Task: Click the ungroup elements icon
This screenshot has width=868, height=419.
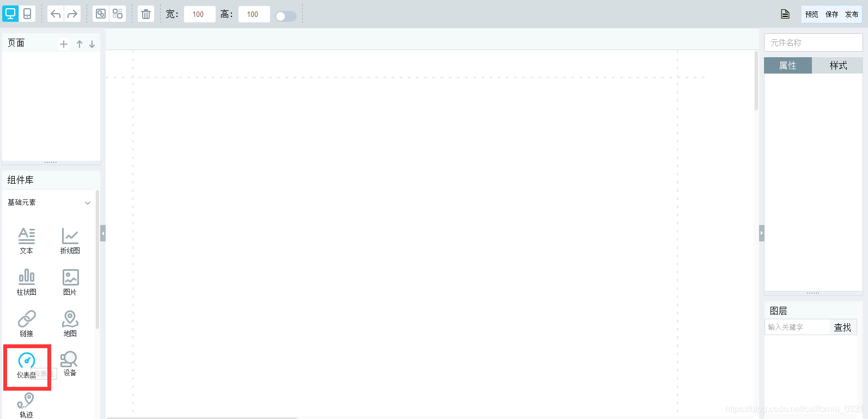Action: pos(118,14)
